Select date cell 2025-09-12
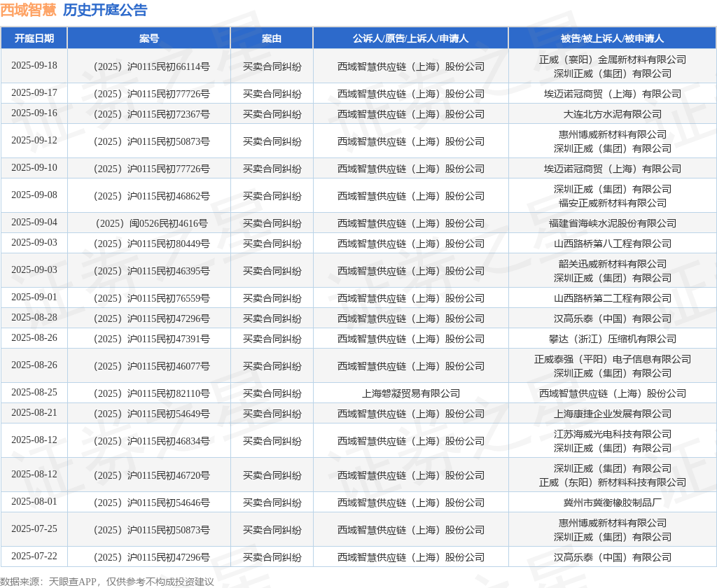 (x=34, y=141)
